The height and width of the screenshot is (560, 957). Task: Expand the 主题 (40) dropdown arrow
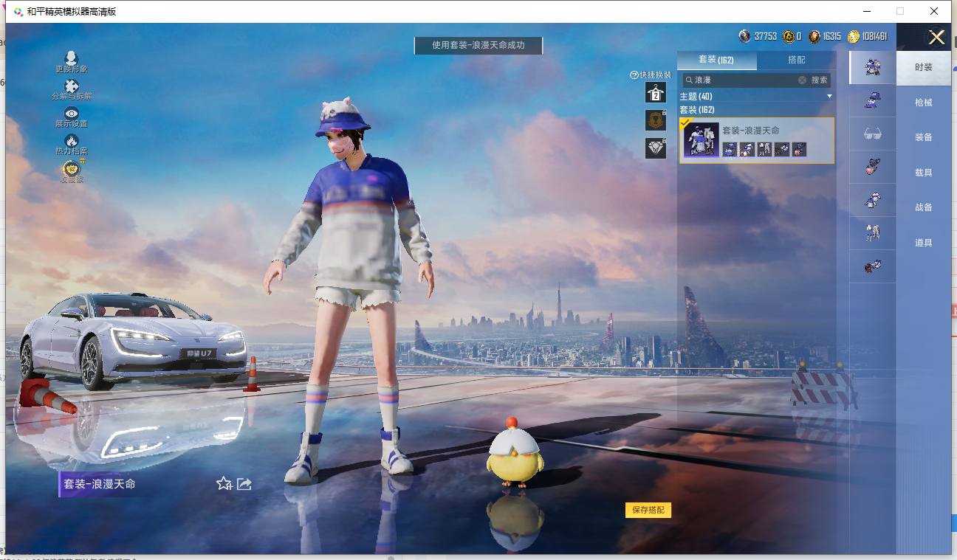(829, 97)
